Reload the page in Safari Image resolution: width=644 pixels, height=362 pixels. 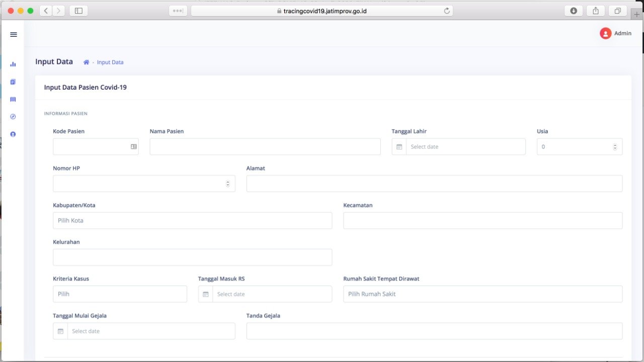pyautogui.click(x=446, y=11)
